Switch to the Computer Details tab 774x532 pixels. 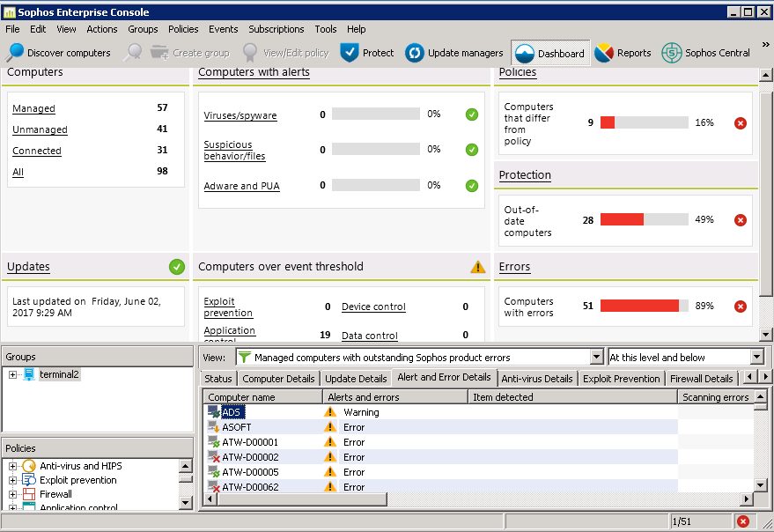pyautogui.click(x=278, y=379)
